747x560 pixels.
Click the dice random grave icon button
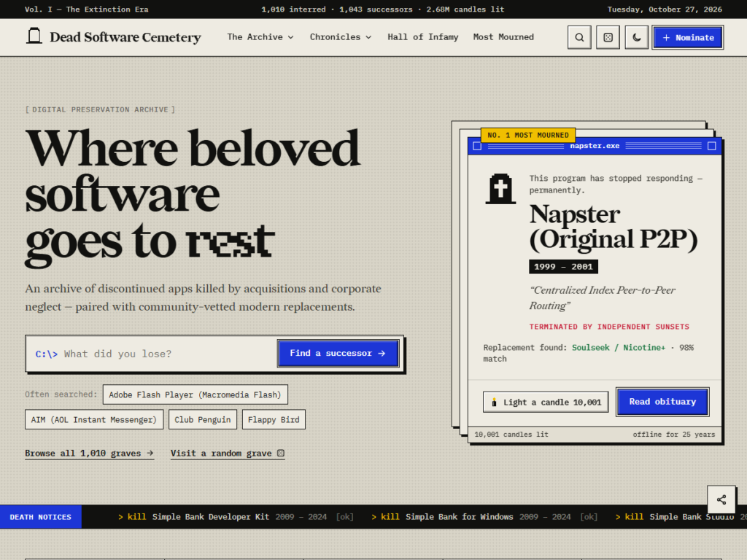tap(608, 37)
